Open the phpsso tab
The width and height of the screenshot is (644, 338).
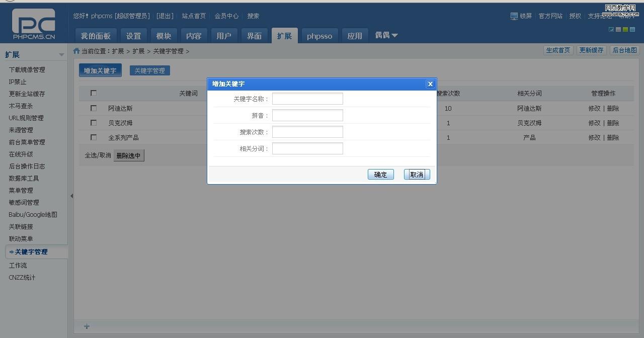(x=319, y=36)
